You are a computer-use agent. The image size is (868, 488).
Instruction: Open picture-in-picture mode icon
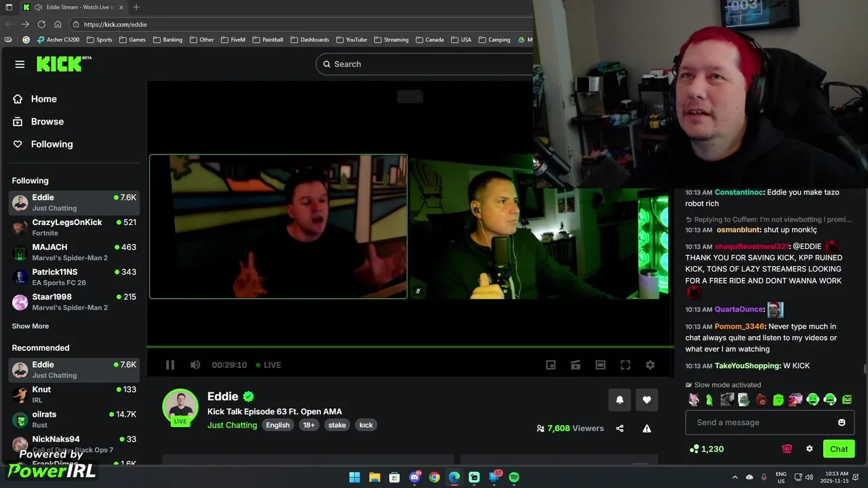tap(551, 365)
